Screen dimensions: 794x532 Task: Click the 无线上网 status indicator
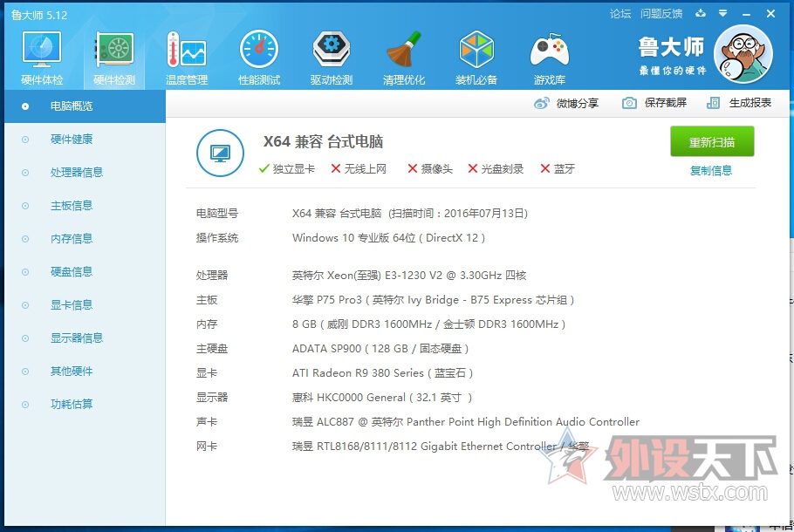tap(359, 169)
